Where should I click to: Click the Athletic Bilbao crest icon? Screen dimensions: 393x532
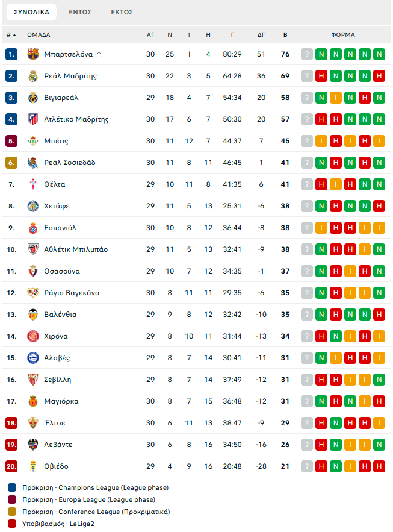click(33, 249)
